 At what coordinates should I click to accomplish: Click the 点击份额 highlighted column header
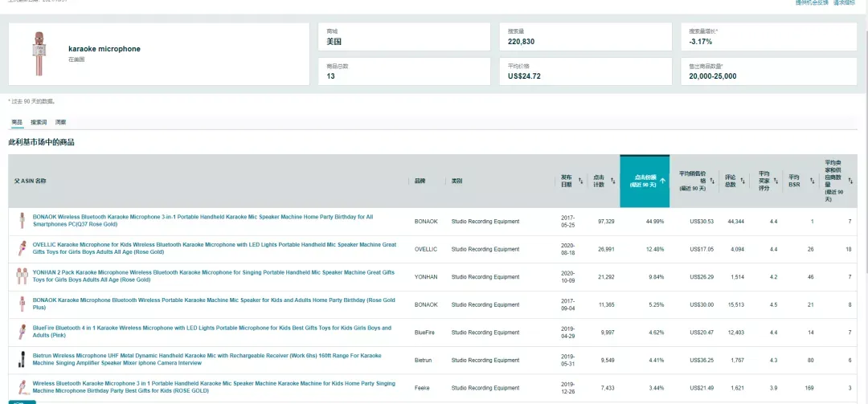tap(645, 181)
